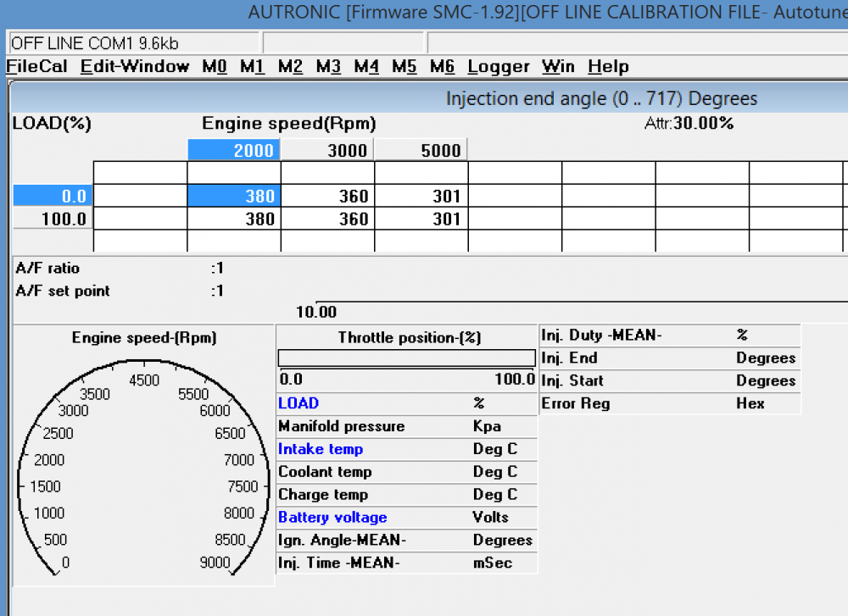848x616 pixels.
Task: Open the M4 menu
Action: (366, 66)
